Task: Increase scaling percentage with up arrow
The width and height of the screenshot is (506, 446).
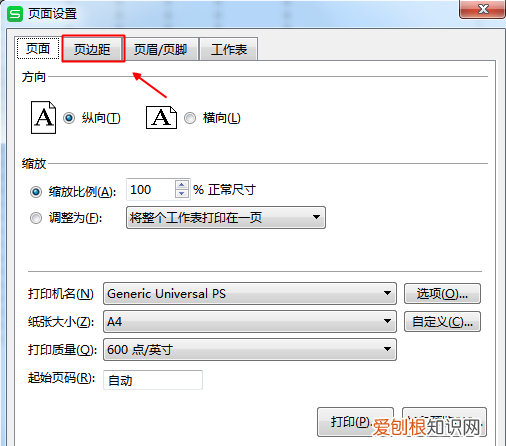Action: point(182,185)
